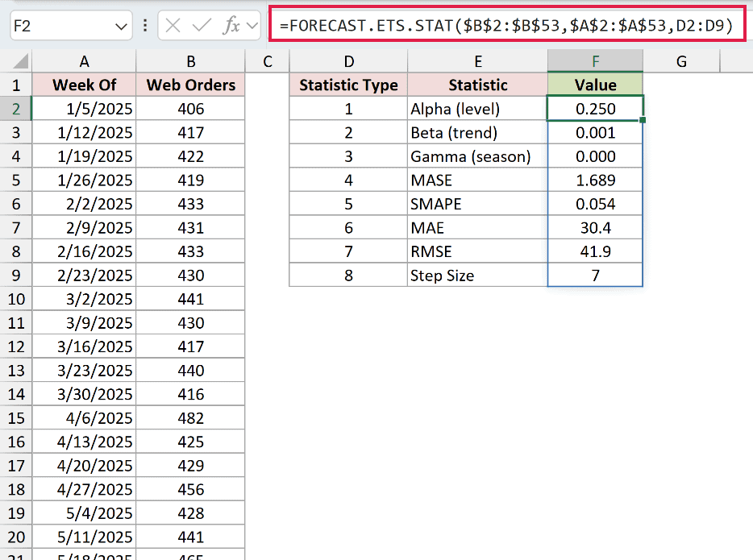Screen dimensions: 753x560
Task: Select statistic type cell 4 beside MASE
Action: coord(348,180)
